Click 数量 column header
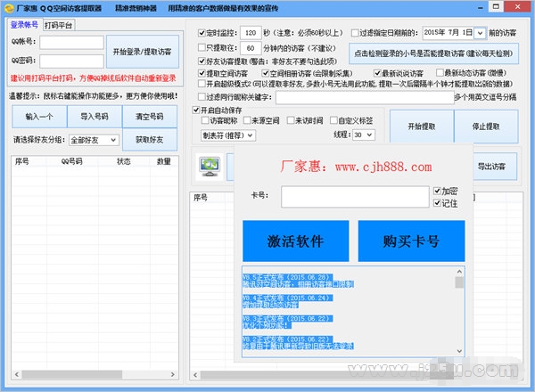 click(x=163, y=161)
